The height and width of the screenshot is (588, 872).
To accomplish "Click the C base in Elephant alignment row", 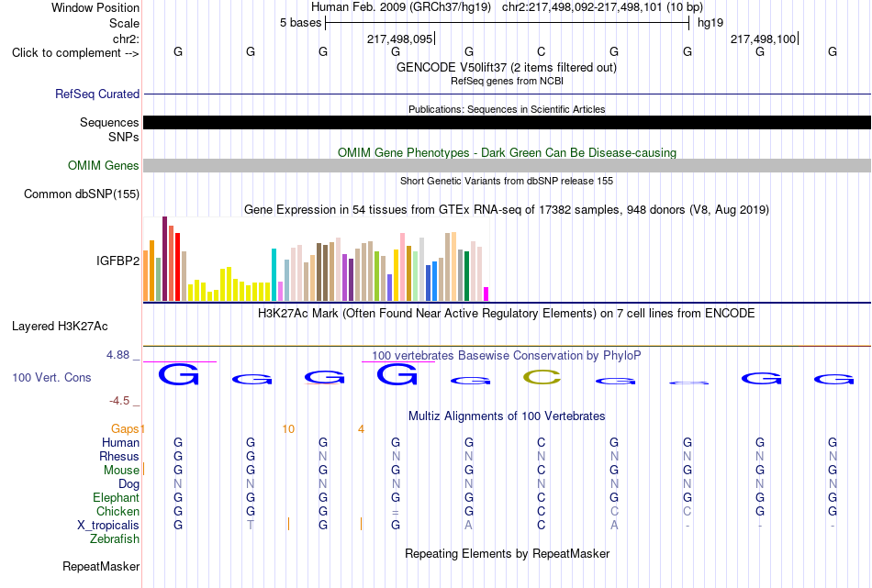I will pos(542,497).
